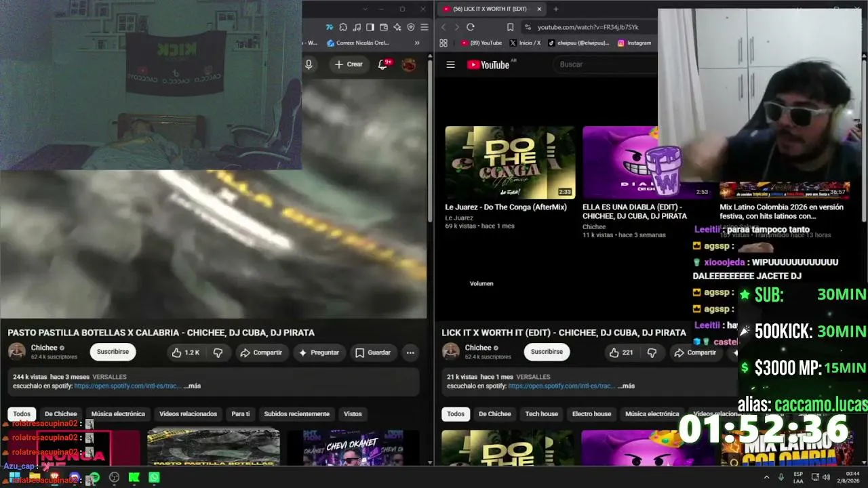Viewport: 868px width, 488px height.
Task: Select Música electrónica chip in left window
Action: tap(118, 414)
